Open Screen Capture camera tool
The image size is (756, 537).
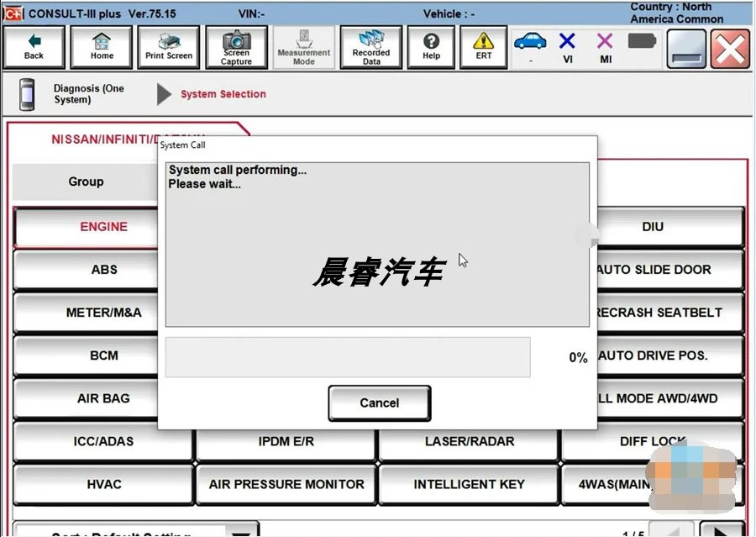click(236, 47)
